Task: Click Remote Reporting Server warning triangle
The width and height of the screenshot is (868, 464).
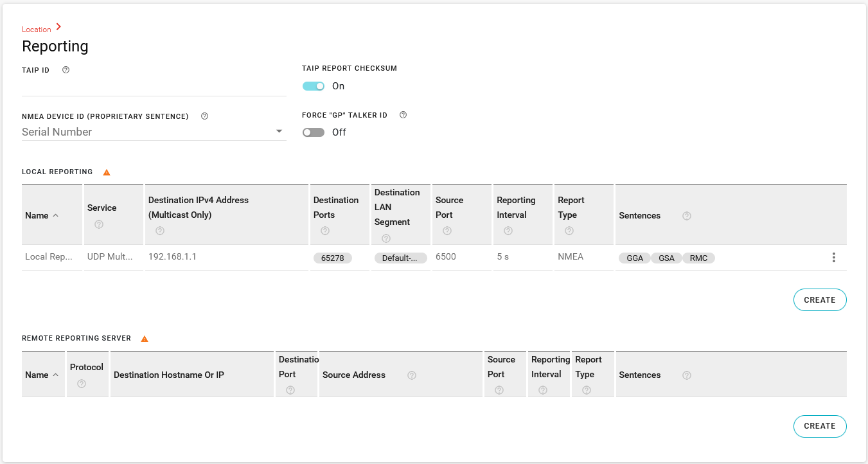Action: pos(145,339)
